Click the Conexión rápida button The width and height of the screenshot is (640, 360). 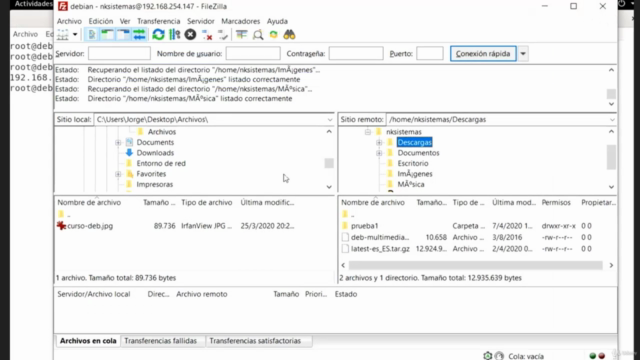point(483,53)
